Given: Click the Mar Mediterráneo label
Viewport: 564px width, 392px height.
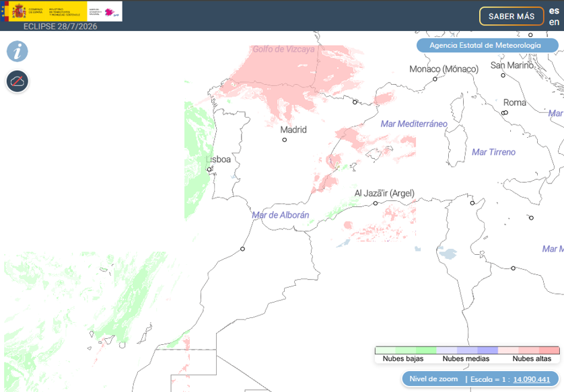Looking at the screenshot, I should 414,124.
